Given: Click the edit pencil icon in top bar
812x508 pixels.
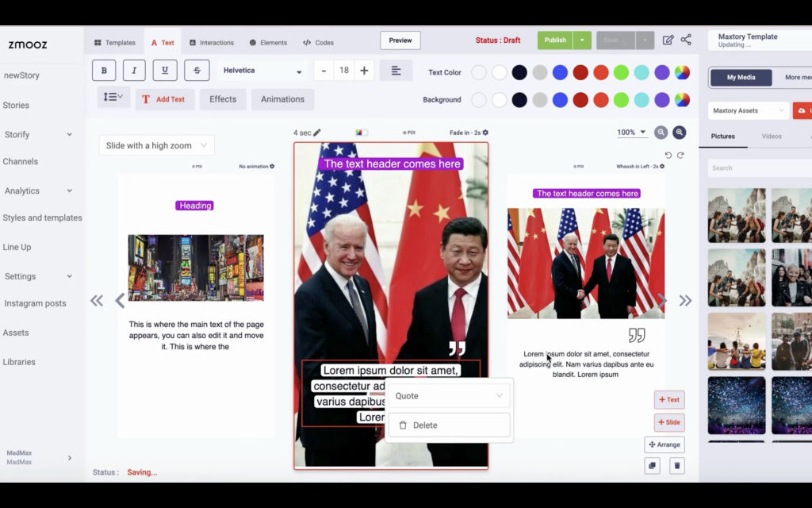Looking at the screenshot, I should pyautogui.click(x=668, y=40).
